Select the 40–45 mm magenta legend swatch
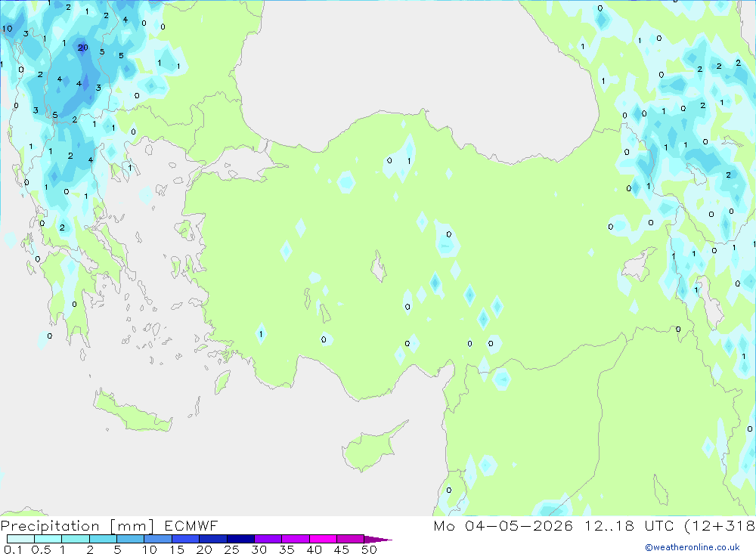Image resolution: width=756 pixels, height=554 pixels. 323,539
